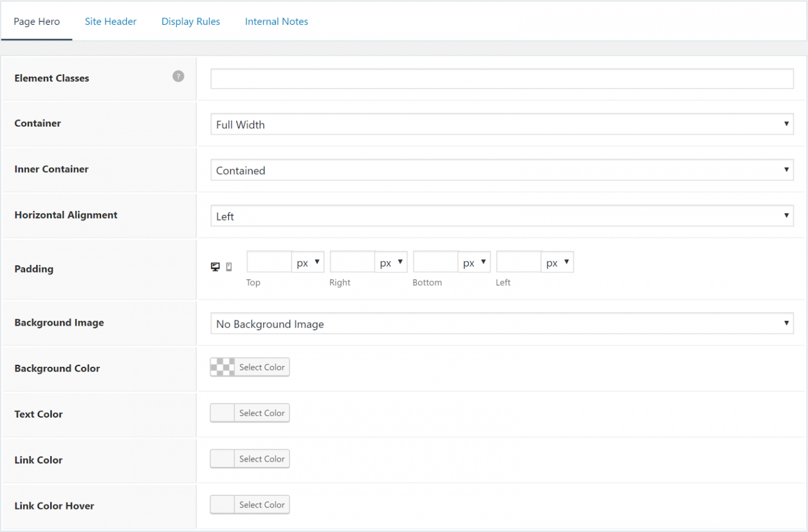Select the desktop padding device icon
Screen dimensions: 808x532
pos(215,267)
